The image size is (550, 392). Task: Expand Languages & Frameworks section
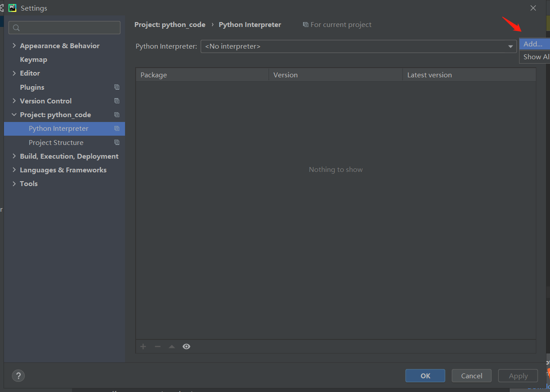point(14,170)
